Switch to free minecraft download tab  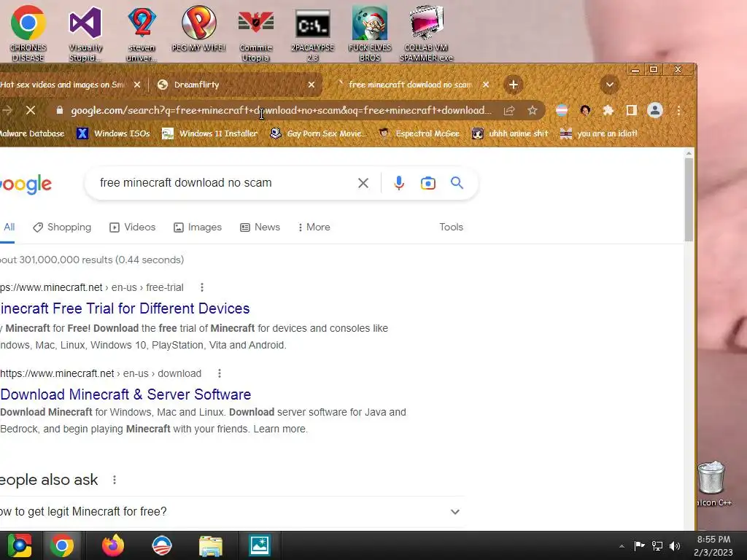410,85
